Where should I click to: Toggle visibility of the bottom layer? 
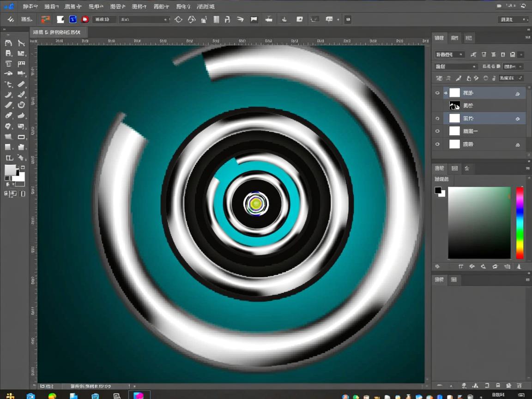coord(437,144)
